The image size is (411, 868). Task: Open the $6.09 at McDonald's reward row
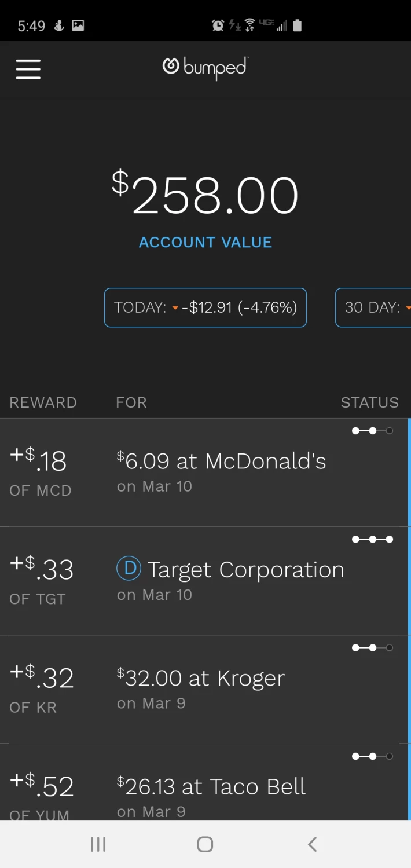204,473
